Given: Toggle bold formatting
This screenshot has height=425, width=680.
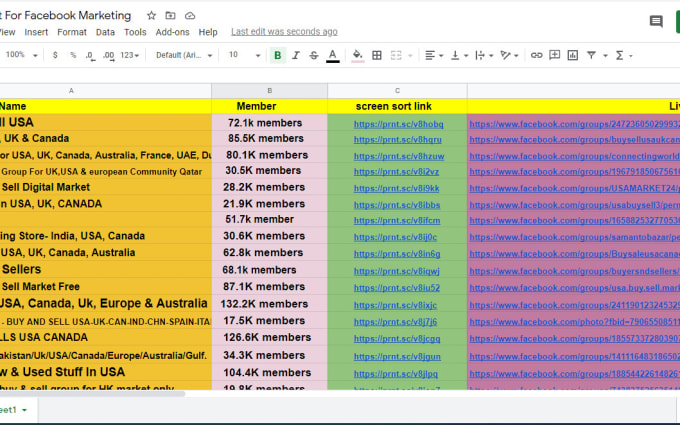Looking at the screenshot, I should pos(278,55).
